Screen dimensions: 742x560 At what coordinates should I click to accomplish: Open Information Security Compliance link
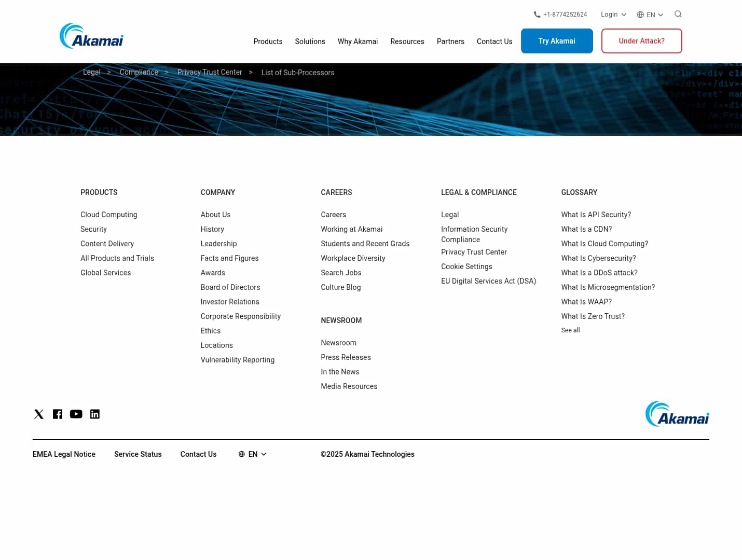click(474, 234)
